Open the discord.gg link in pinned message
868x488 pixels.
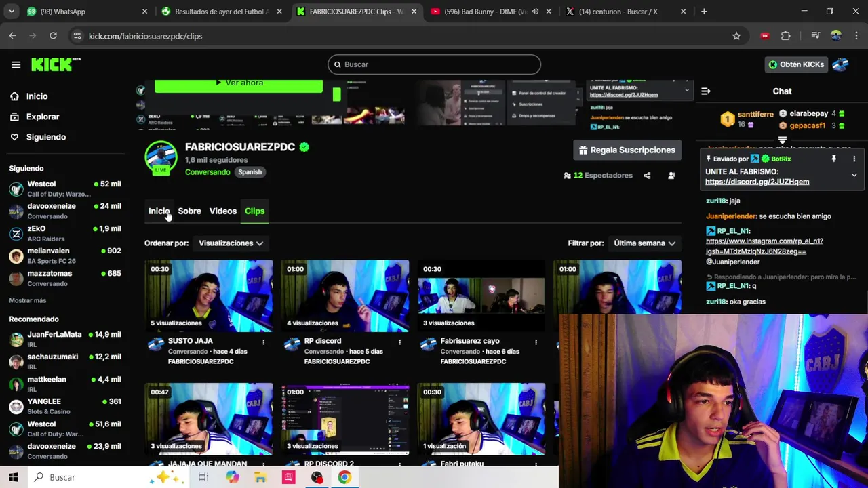[x=757, y=182]
